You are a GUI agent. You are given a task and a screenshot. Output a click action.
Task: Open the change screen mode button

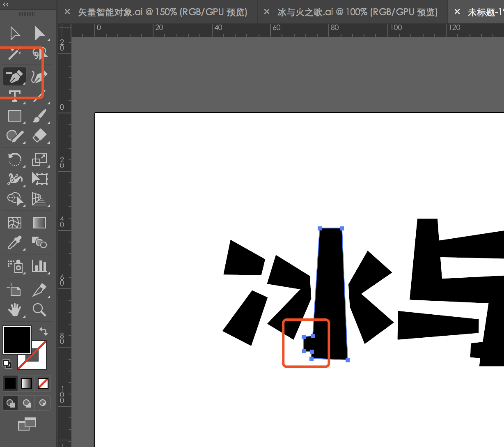pos(27,424)
